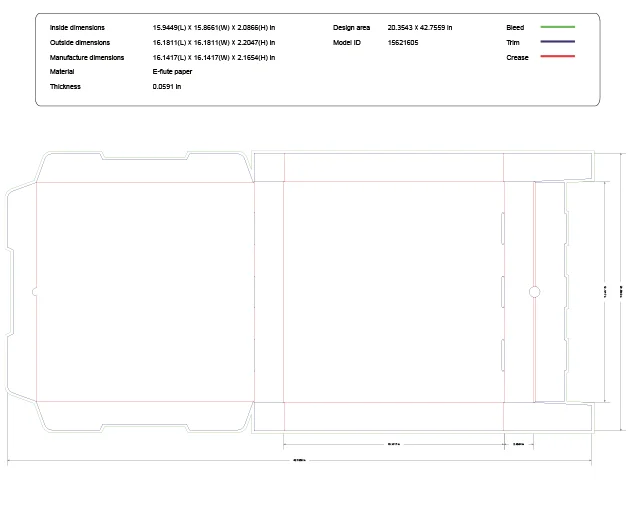The image size is (628, 526).
Task: Click the Crease legend label
Action: tap(517, 58)
